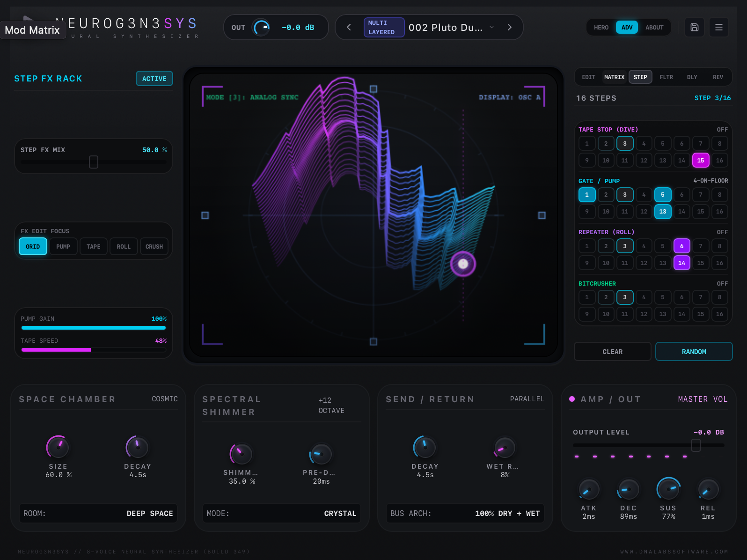
Task: Click the REL envelope knob
Action: click(708, 489)
